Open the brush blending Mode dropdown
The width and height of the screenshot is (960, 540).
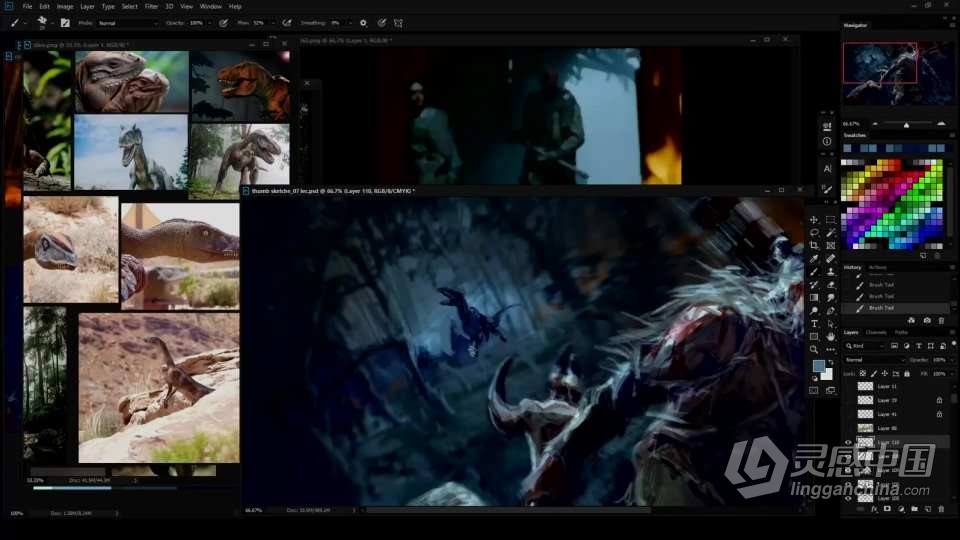pyautogui.click(x=128, y=23)
